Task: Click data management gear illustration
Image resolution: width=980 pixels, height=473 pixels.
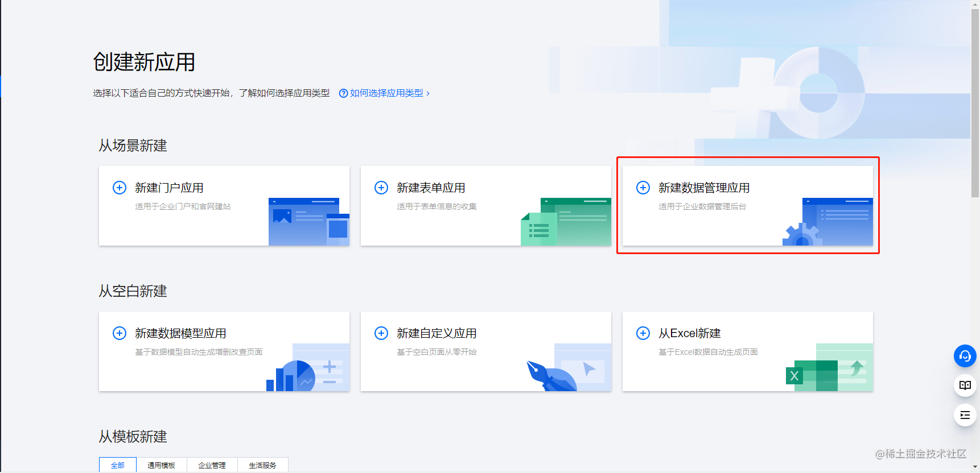Action: [827, 222]
